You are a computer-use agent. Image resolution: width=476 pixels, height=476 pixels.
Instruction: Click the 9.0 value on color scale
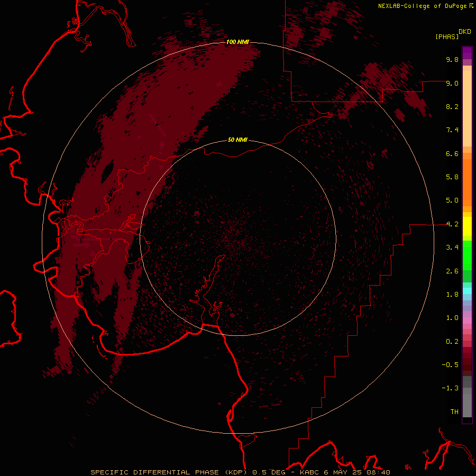(x=452, y=83)
